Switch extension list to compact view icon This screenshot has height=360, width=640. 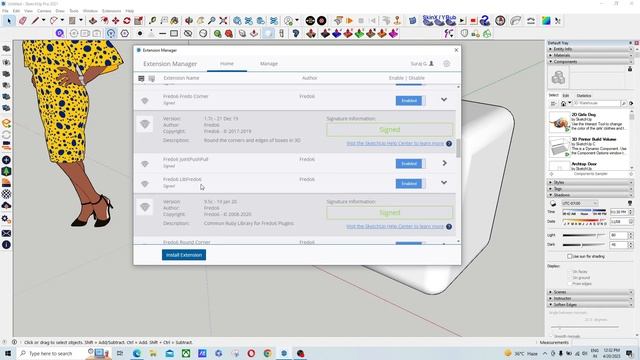(151, 78)
